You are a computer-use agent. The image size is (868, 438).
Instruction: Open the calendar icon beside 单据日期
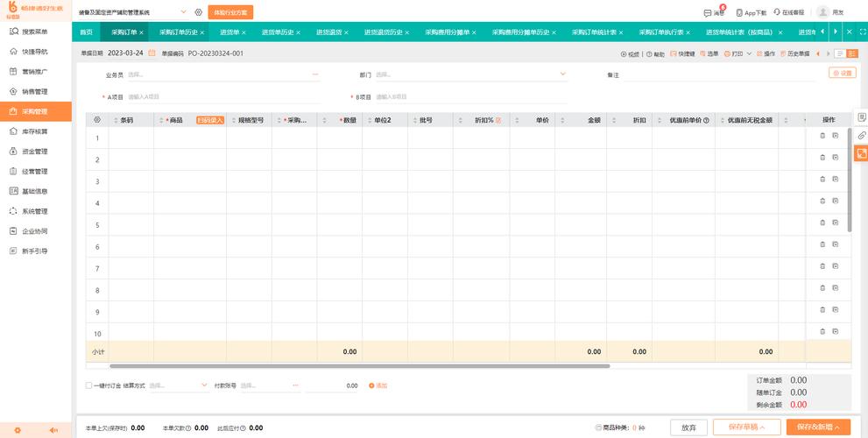point(152,53)
